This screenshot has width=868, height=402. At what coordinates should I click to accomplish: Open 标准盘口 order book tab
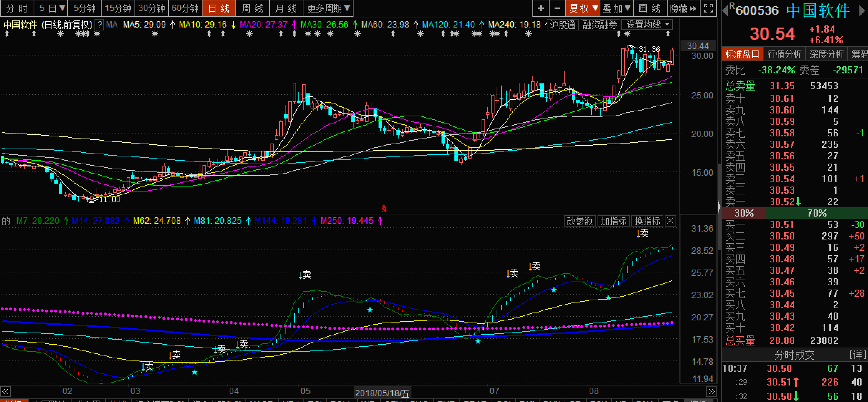tap(742, 54)
